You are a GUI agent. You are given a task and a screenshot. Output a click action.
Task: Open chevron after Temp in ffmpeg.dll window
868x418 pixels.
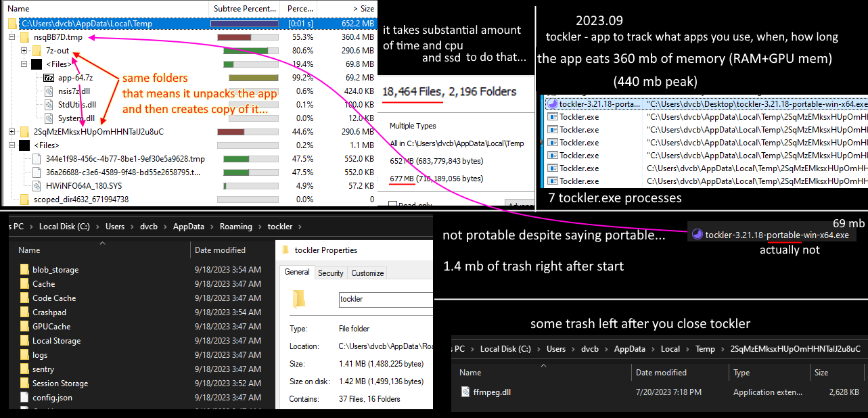[723, 349]
